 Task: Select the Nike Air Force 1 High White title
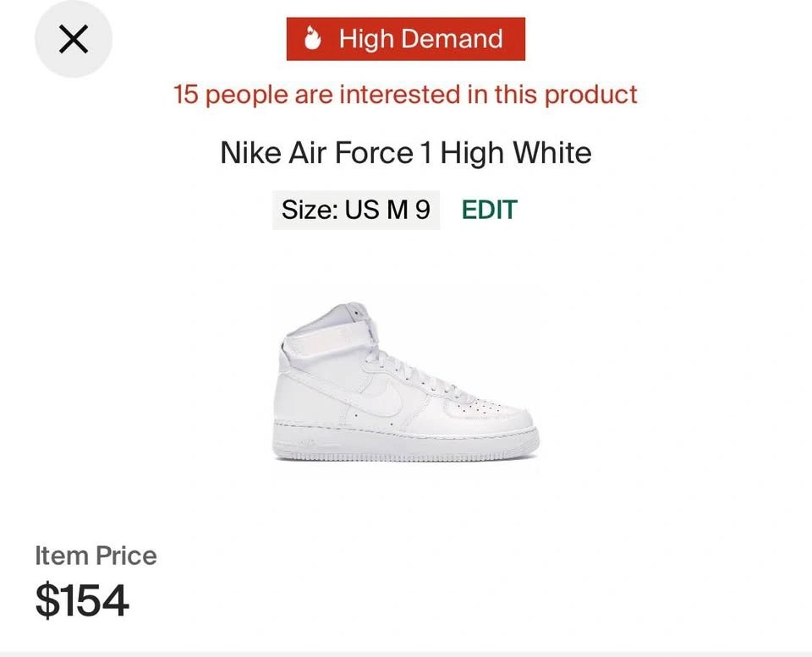[405, 153]
